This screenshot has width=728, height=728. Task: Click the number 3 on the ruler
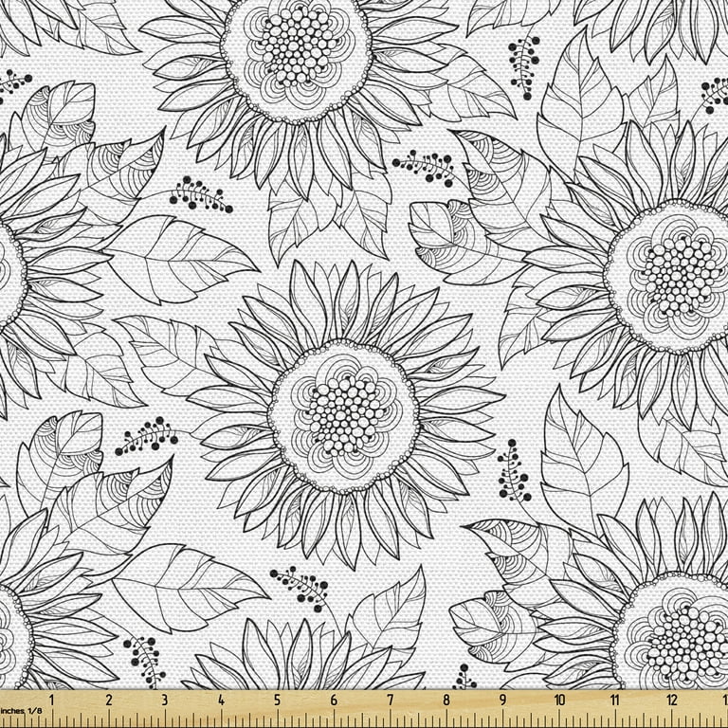(x=165, y=700)
